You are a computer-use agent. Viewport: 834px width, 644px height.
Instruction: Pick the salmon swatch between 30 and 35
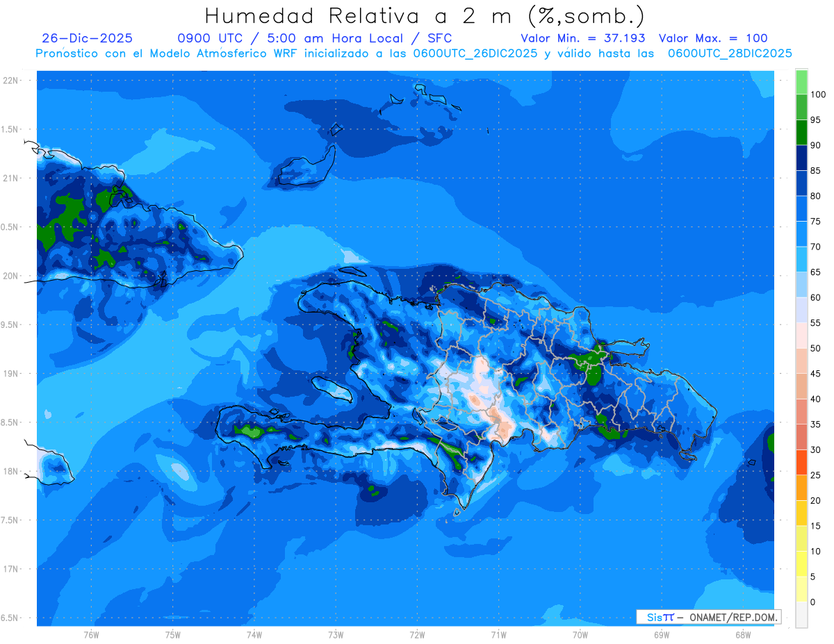click(801, 437)
